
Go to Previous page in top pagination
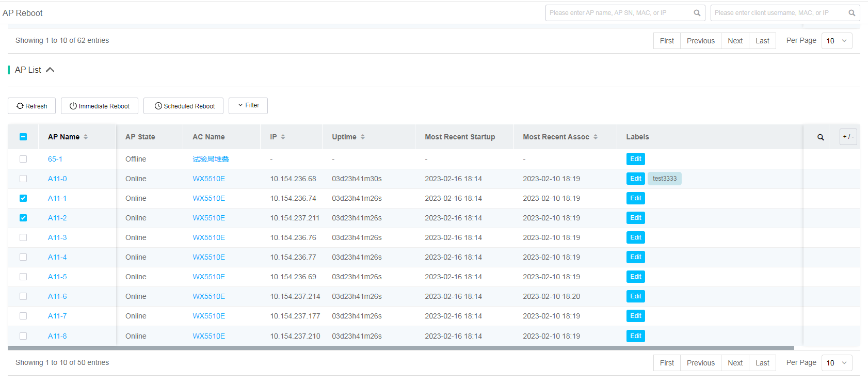tap(701, 41)
